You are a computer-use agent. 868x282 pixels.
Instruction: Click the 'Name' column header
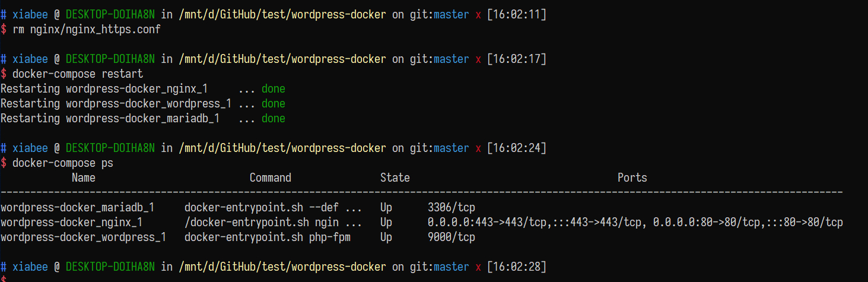coord(84,178)
